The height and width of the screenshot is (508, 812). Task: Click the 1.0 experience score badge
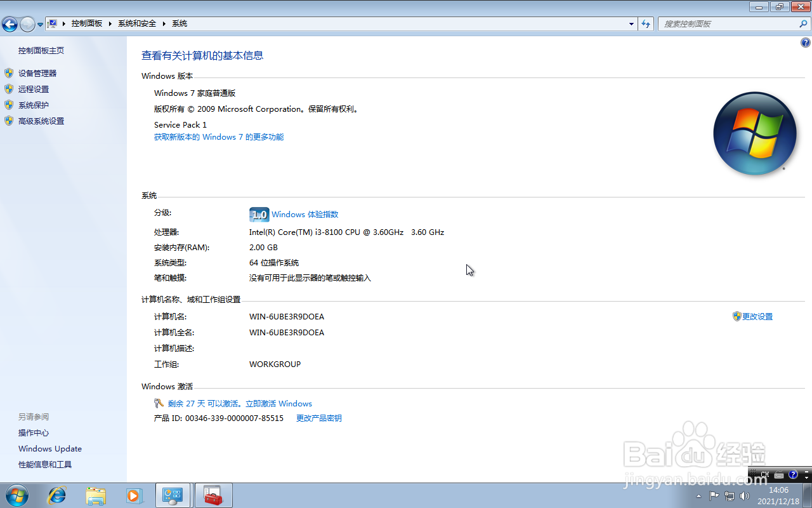pos(259,215)
